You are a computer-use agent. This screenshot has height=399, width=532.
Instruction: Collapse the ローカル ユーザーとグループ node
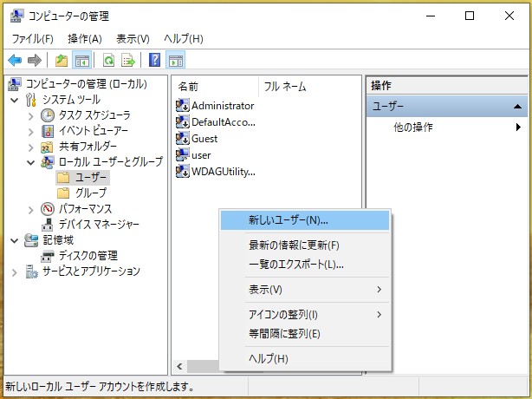point(31,163)
